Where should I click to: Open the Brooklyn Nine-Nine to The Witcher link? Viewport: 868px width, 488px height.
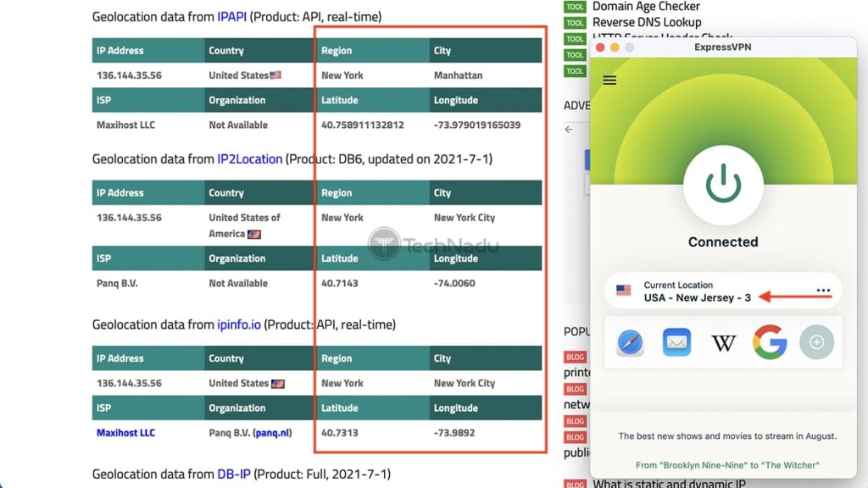coord(726,465)
